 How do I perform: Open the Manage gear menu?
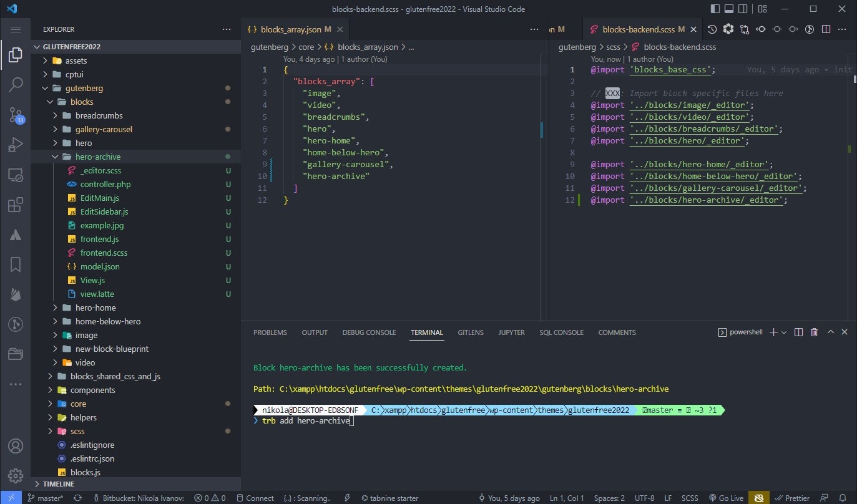[16, 475]
